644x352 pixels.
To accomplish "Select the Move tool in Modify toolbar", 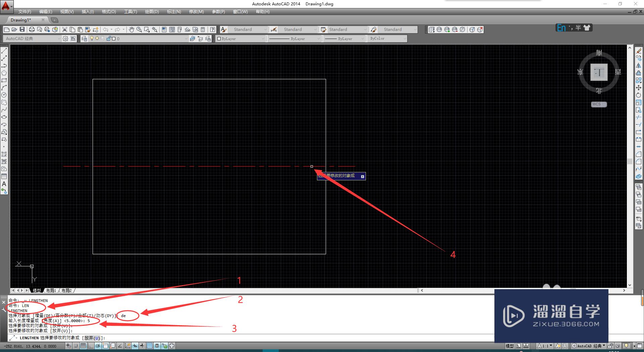I will click(x=639, y=88).
